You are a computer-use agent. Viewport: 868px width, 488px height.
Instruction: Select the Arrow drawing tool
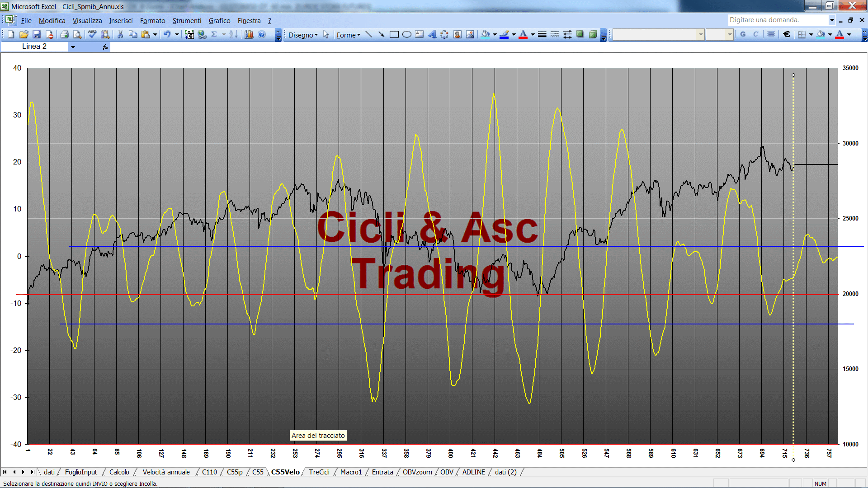pyautogui.click(x=381, y=34)
